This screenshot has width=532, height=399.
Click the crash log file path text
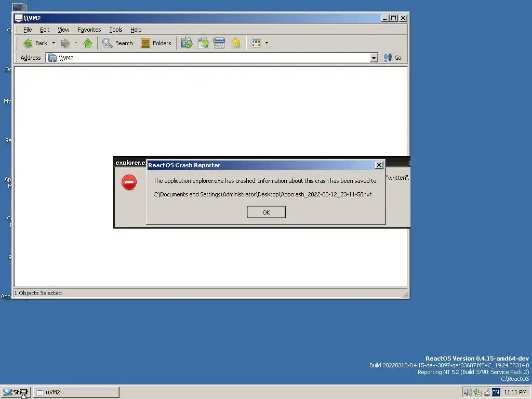[x=262, y=194]
